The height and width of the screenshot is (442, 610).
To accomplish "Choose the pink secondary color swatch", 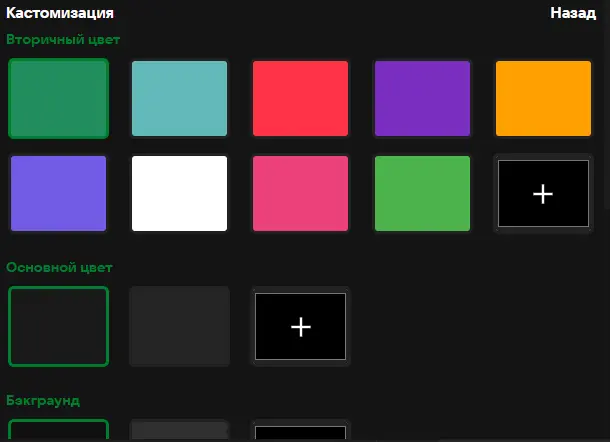I will [x=300, y=193].
